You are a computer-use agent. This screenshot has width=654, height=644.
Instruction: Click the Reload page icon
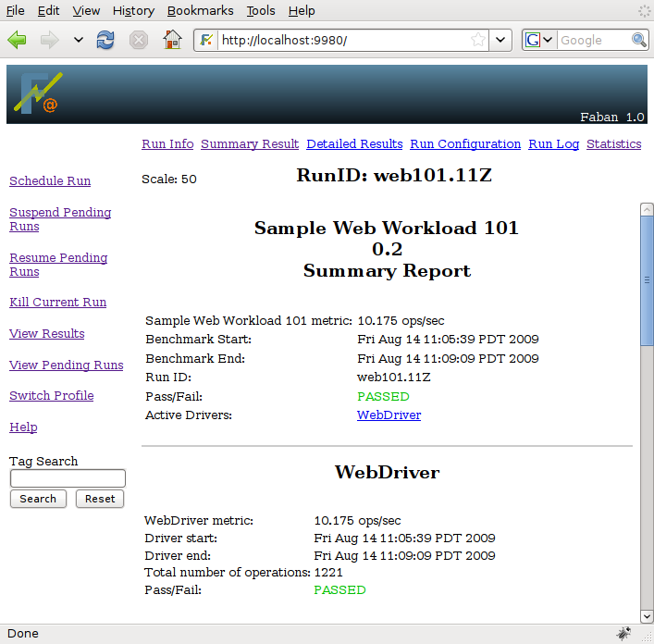[106, 40]
